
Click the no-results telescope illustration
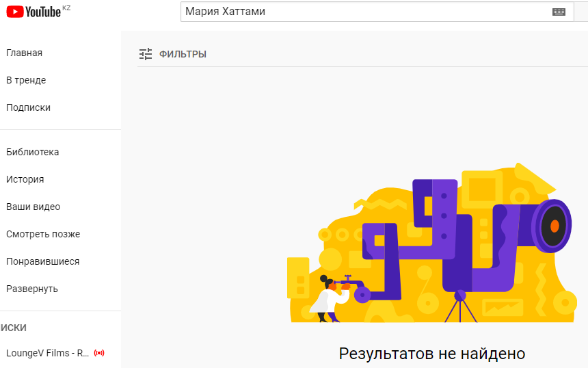[x=431, y=243]
